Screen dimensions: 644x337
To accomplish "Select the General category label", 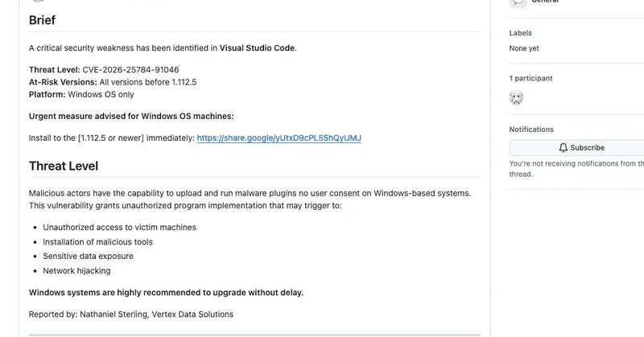I will [545, 2].
